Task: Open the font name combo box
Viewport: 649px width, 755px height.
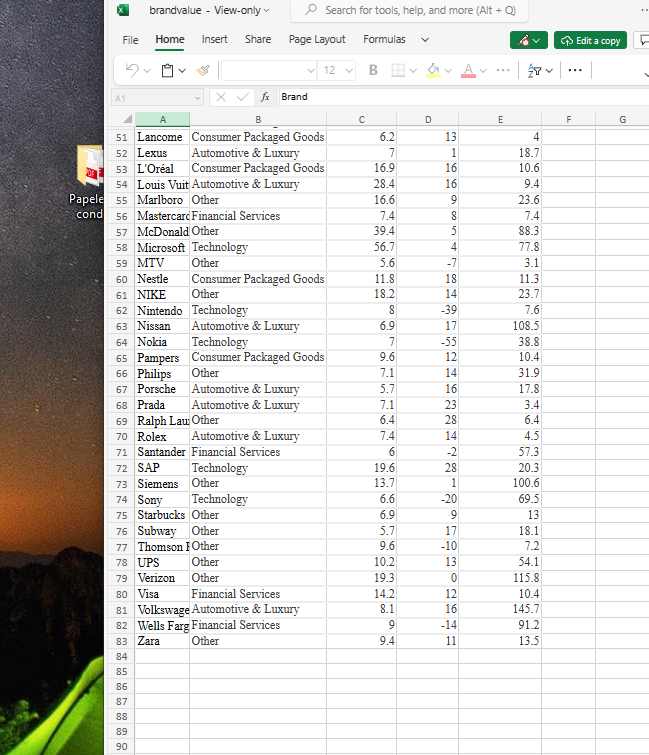Action: [269, 70]
